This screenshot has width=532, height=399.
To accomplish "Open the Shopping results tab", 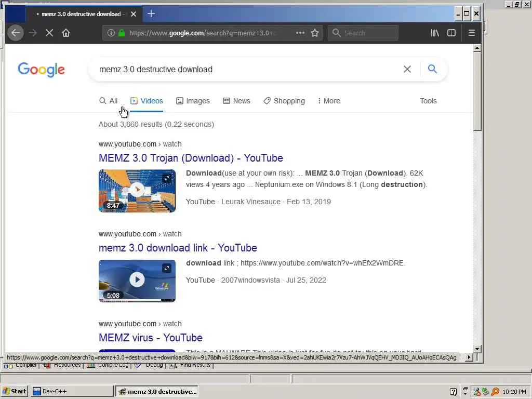I will click(284, 101).
